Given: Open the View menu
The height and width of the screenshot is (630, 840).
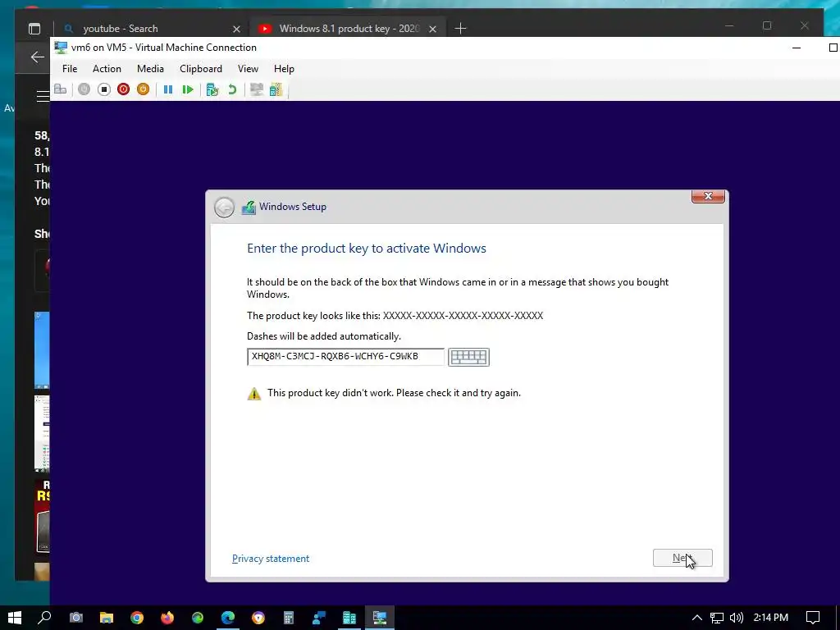Looking at the screenshot, I should pos(248,69).
